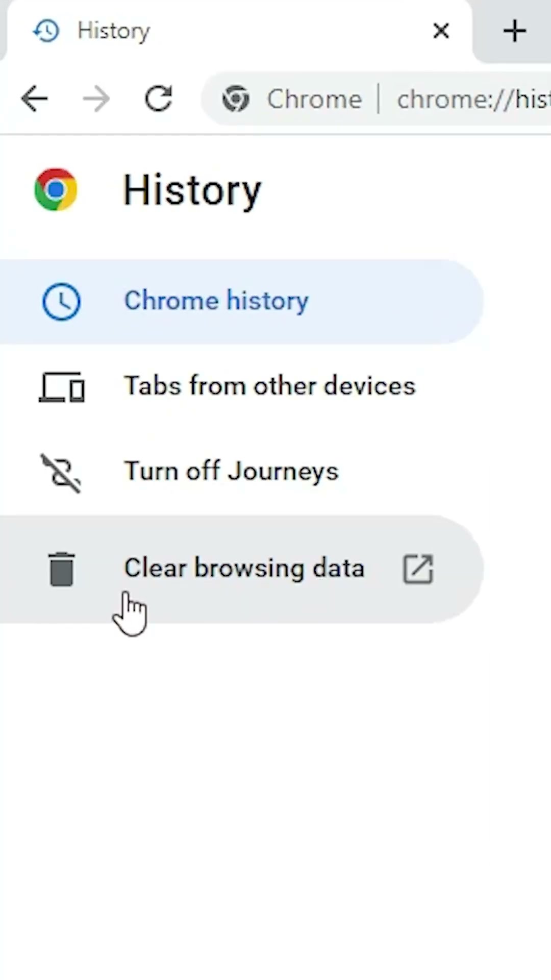Click the History tab favicon clock icon
Image resolution: width=551 pixels, height=980 pixels.
(46, 31)
